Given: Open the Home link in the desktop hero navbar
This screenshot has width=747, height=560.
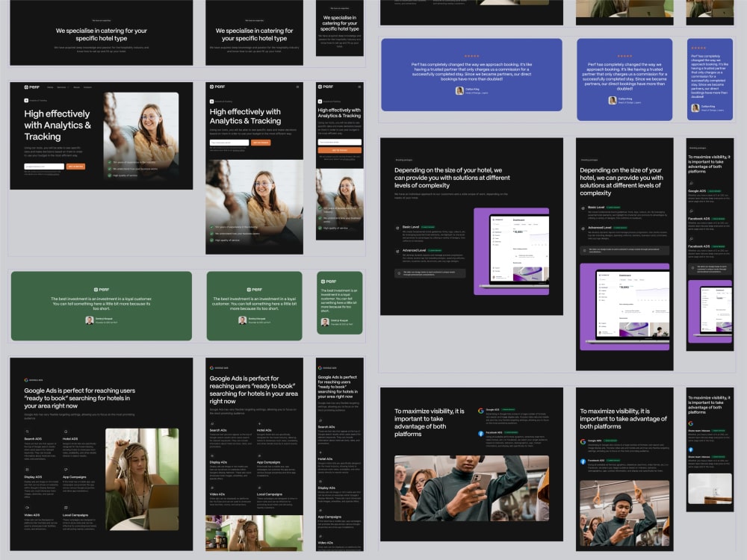Looking at the screenshot, I should 51,87.
